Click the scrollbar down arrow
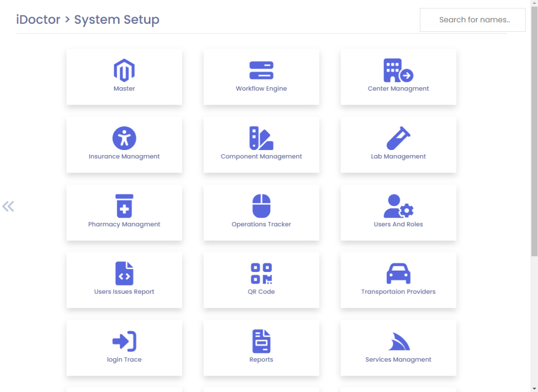Viewport: 538px width, 392px height. [x=534, y=388]
